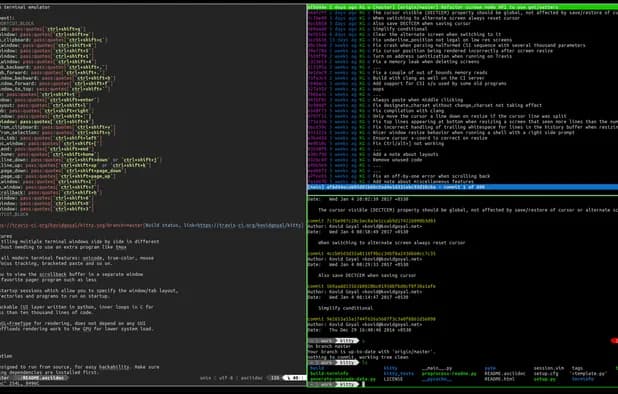Screen dimensions: 618x394
Task: Click LICENSE file in the ls listing
Action: click(x=393, y=379)
